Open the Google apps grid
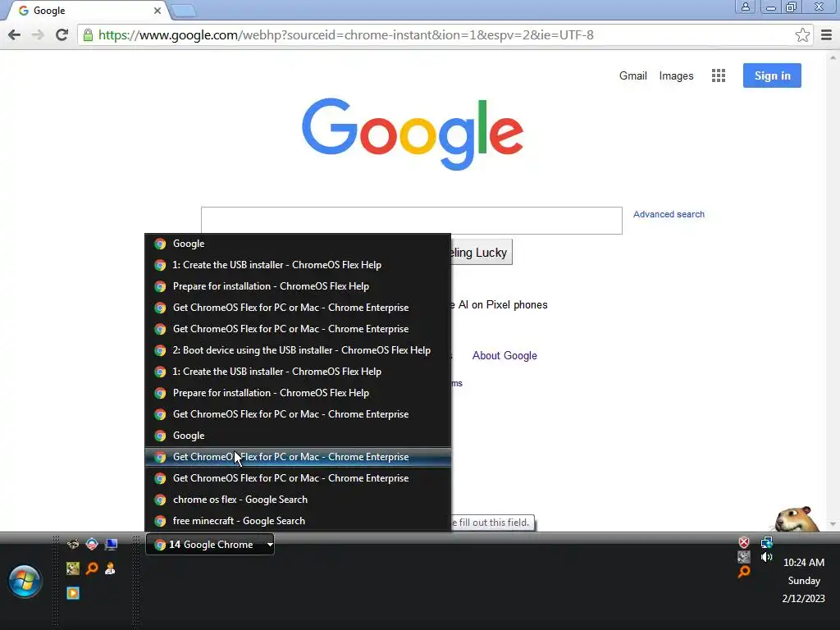The image size is (840, 630). coord(719,75)
